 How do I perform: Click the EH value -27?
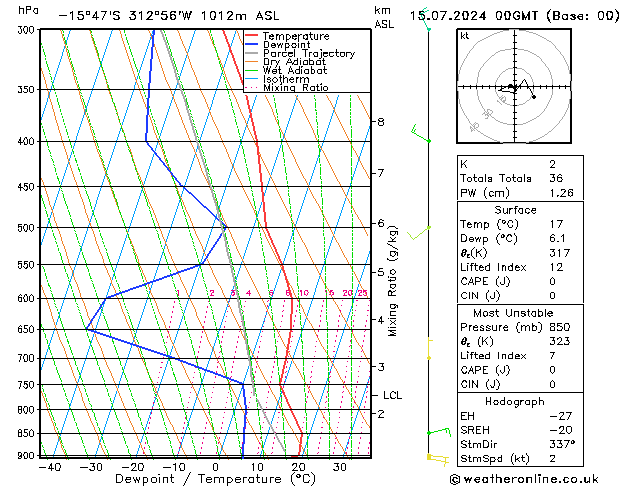point(560,416)
